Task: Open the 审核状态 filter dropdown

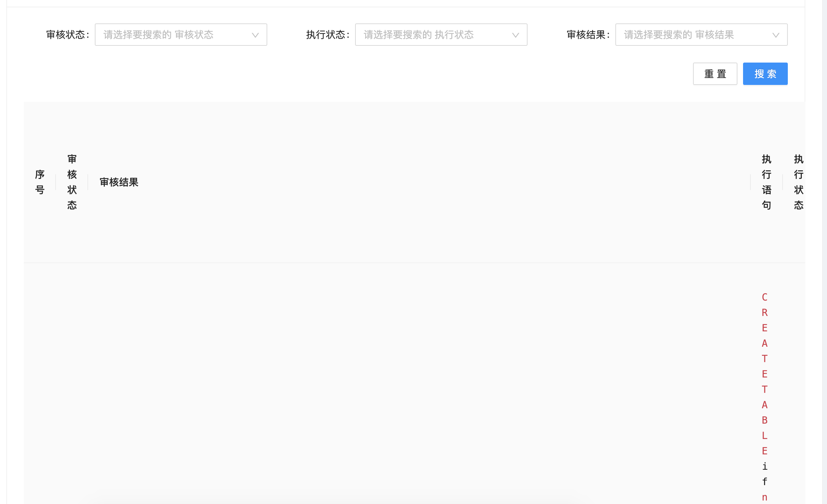Action: (x=181, y=35)
